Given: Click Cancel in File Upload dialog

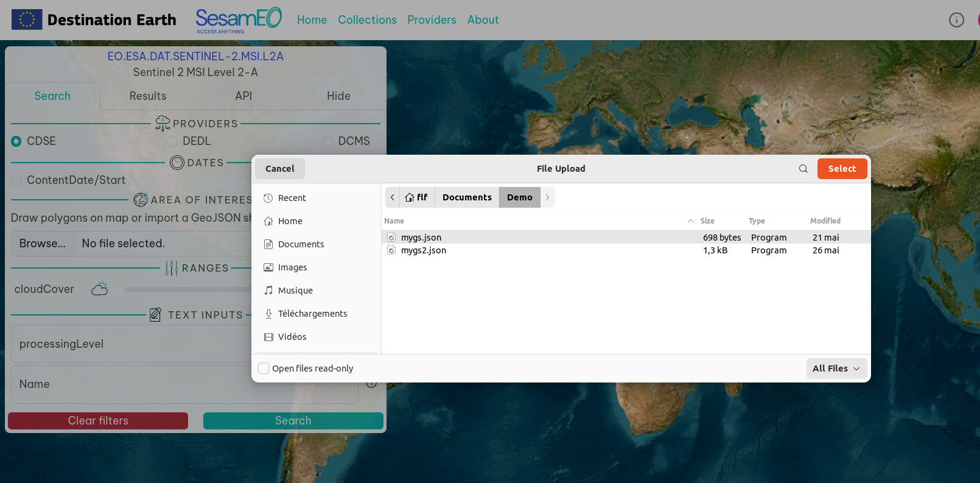Looking at the screenshot, I should [x=280, y=169].
